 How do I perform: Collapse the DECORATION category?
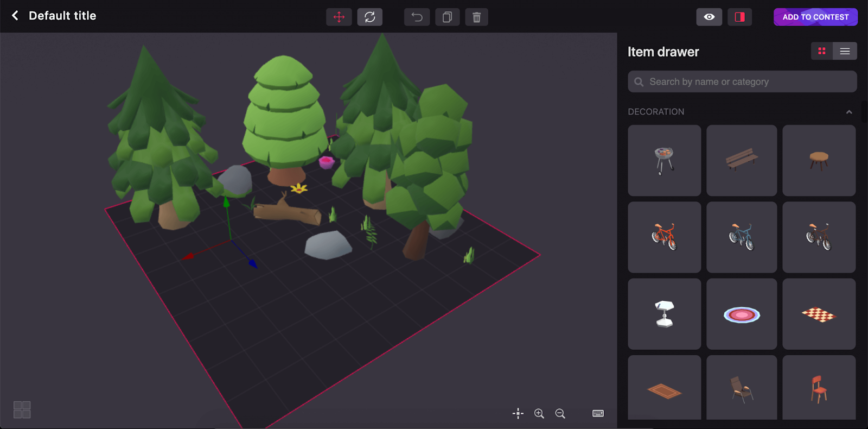click(x=849, y=112)
